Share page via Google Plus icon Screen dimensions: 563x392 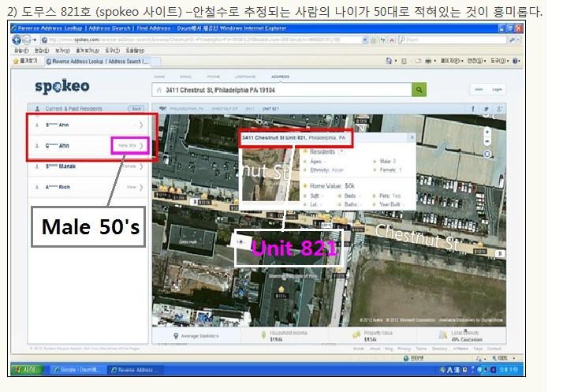(x=498, y=108)
